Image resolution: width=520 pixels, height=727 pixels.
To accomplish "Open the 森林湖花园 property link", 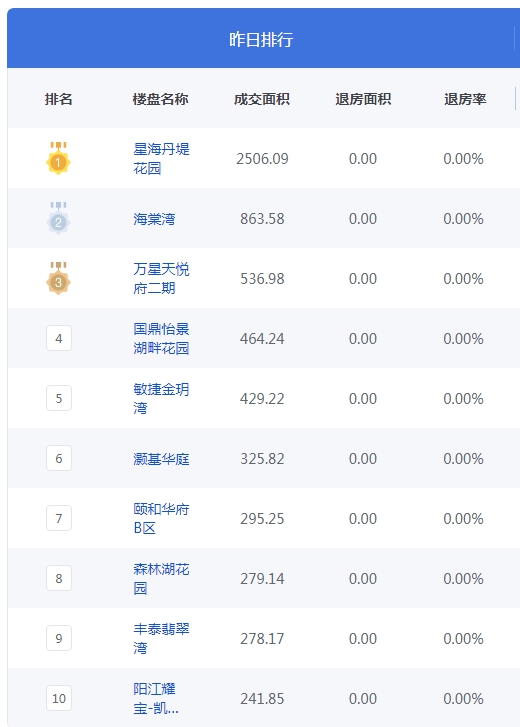I will point(161,578).
